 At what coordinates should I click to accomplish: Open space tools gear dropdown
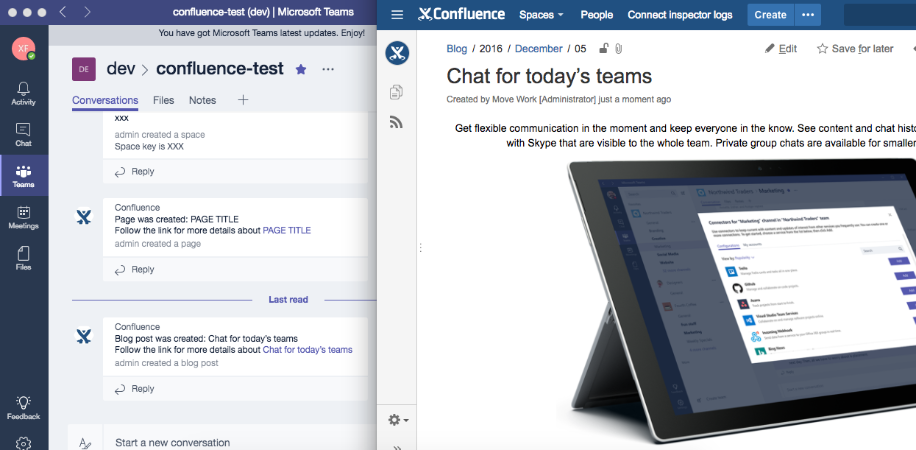click(398, 420)
